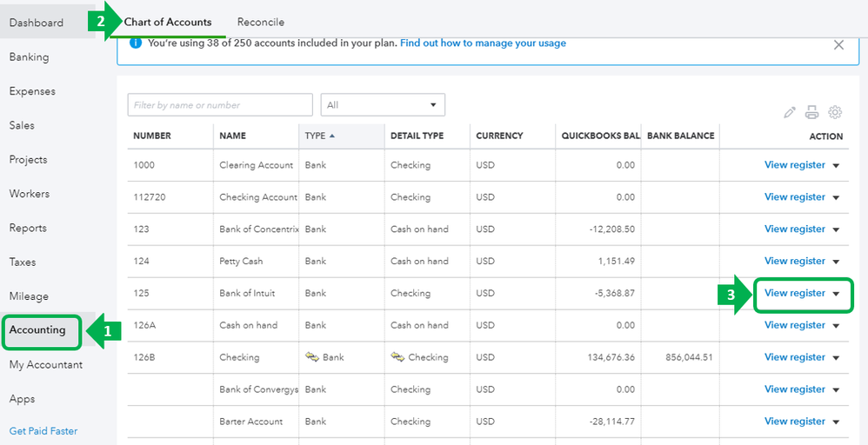
Task: Click the Barter Account name cell
Action: (250, 422)
